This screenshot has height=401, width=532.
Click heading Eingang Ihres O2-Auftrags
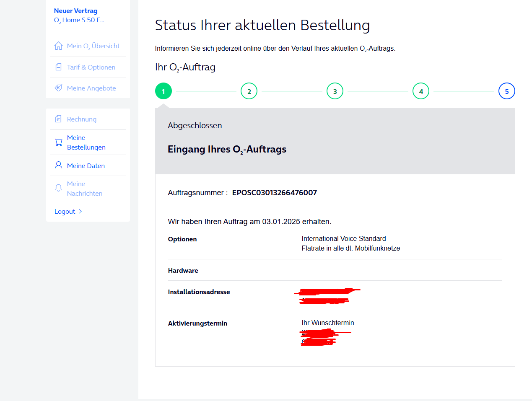pos(227,150)
